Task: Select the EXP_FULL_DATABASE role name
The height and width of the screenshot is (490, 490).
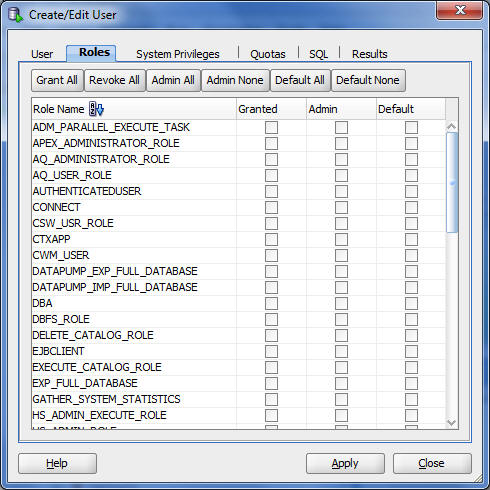Action: [x=85, y=383]
